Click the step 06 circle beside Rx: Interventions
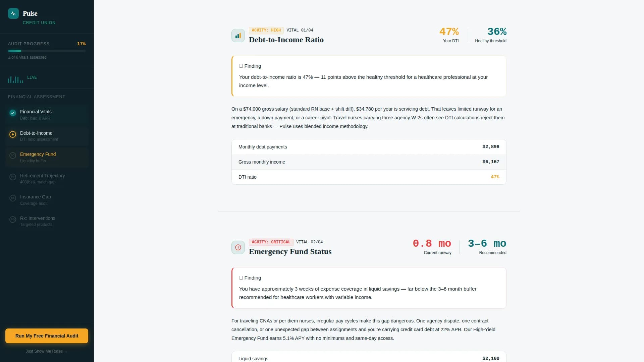This screenshot has height=362, width=644. (12, 220)
